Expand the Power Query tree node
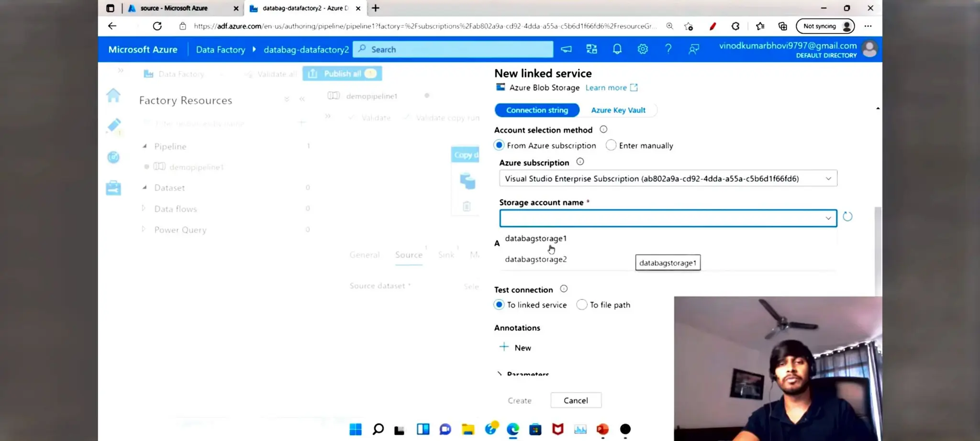Screen dimensions: 980x441 click(x=144, y=230)
